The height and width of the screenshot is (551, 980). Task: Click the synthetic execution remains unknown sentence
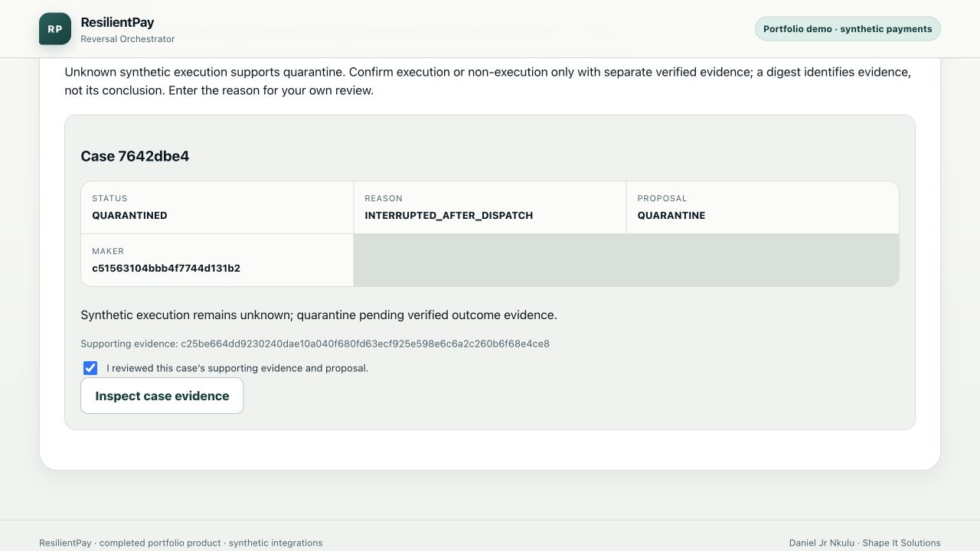click(318, 315)
